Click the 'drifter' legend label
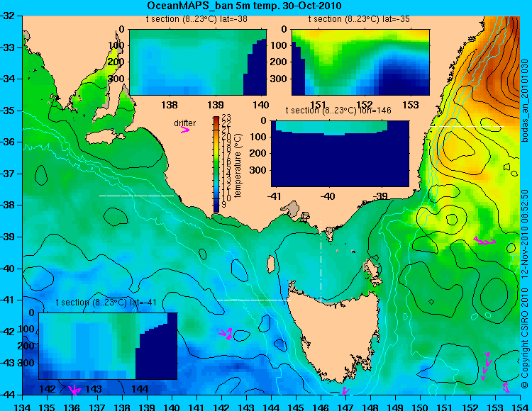Image resolution: width=532 pixels, height=411 pixels. tap(185, 123)
